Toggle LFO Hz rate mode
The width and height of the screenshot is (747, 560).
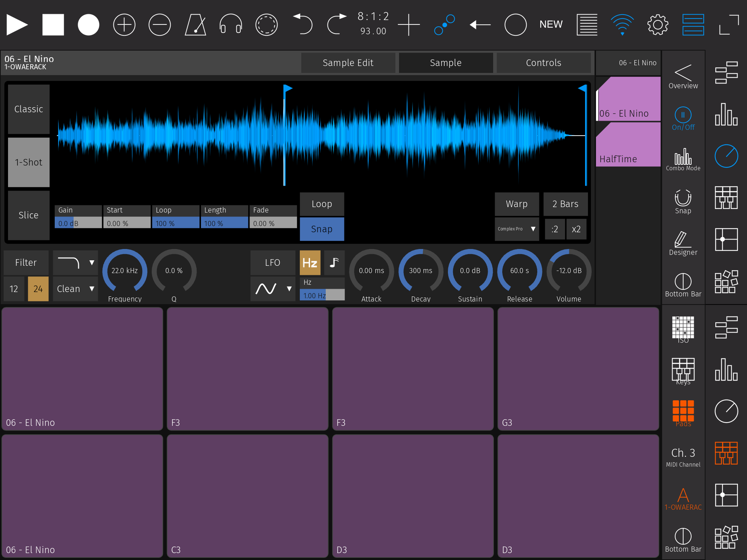(x=310, y=262)
